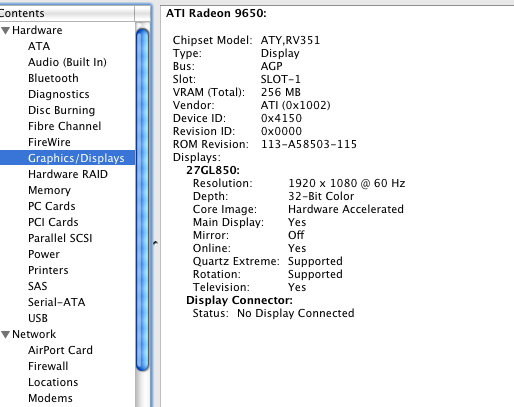Open Printers entry
The image size is (514, 407).
pyautogui.click(x=48, y=270)
